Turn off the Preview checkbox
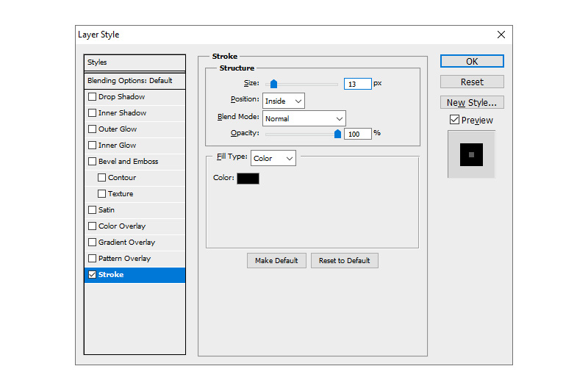This screenshot has height=391, width=588. point(454,120)
